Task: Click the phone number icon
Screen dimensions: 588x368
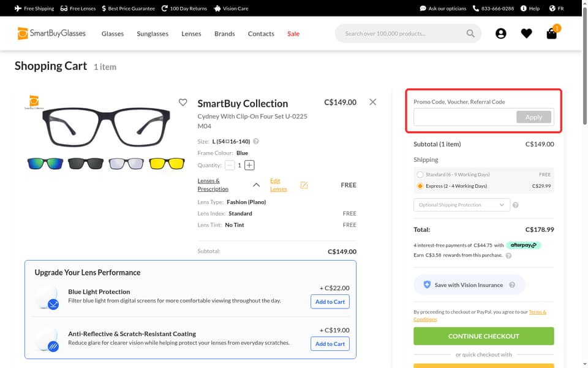Action: point(475,8)
